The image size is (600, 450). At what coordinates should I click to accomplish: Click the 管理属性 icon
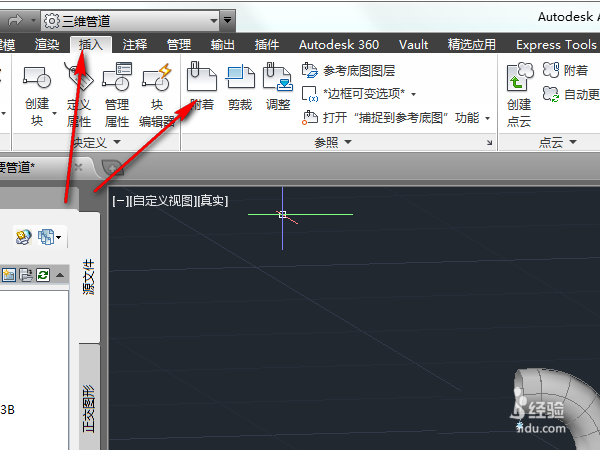coord(117,77)
